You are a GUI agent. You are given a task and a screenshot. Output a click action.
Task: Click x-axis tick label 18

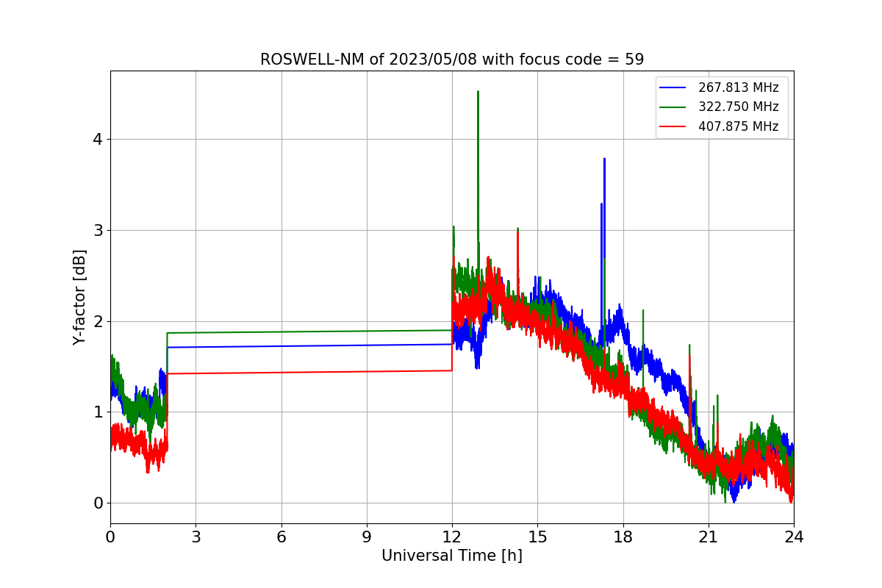pyautogui.click(x=623, y=537)
